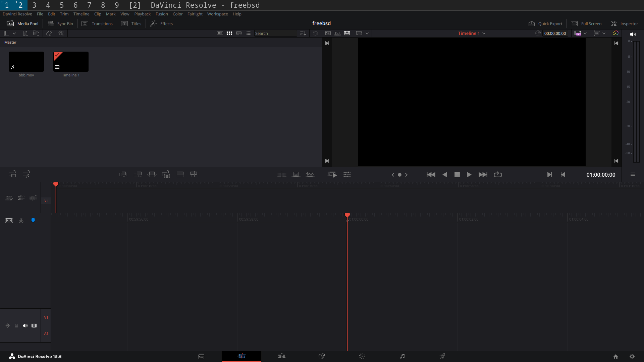Image resolution: width=644 pixels, height=362 pixels.
Task: Open the Edit page icon
Action: [282, 356]
